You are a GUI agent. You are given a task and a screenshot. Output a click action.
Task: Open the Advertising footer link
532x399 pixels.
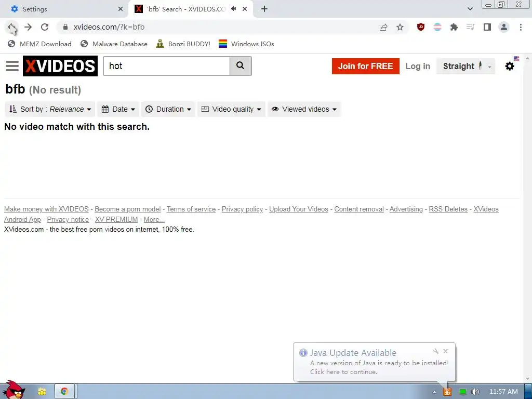pyautogui.click(x=406, y=209)
